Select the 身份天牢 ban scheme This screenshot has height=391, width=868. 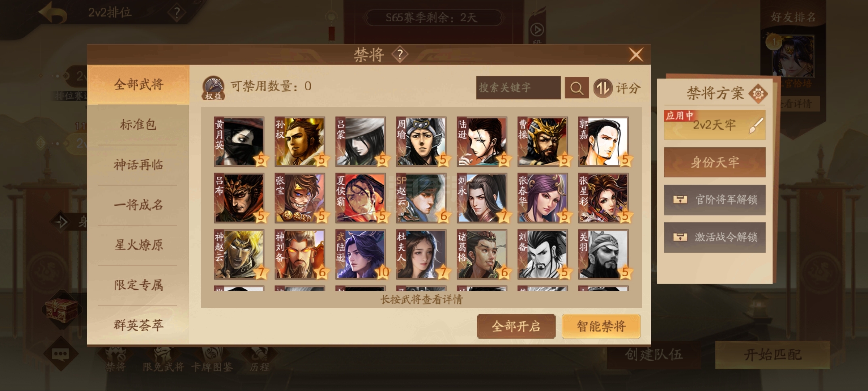[x=715, y=162]
